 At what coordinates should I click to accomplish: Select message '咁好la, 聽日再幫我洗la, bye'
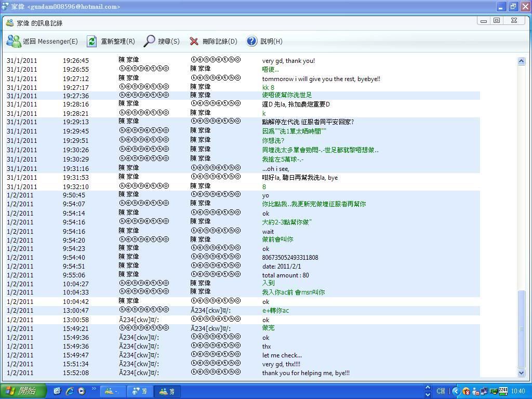(300, 178)
